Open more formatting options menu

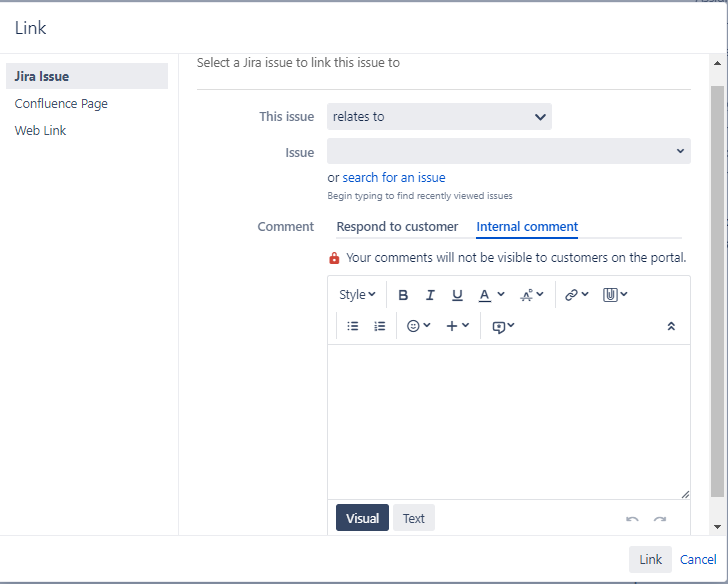(x=532, y=295)
